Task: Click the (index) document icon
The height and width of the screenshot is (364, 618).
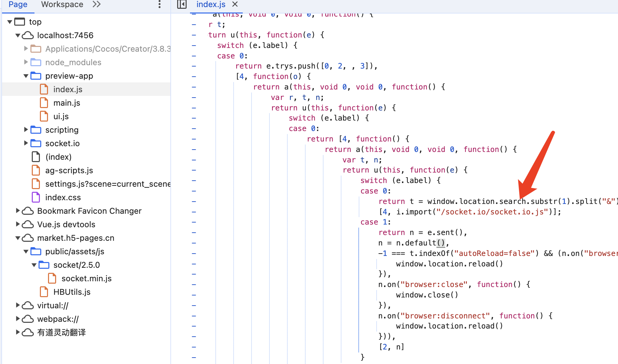Action: (36, 157)
